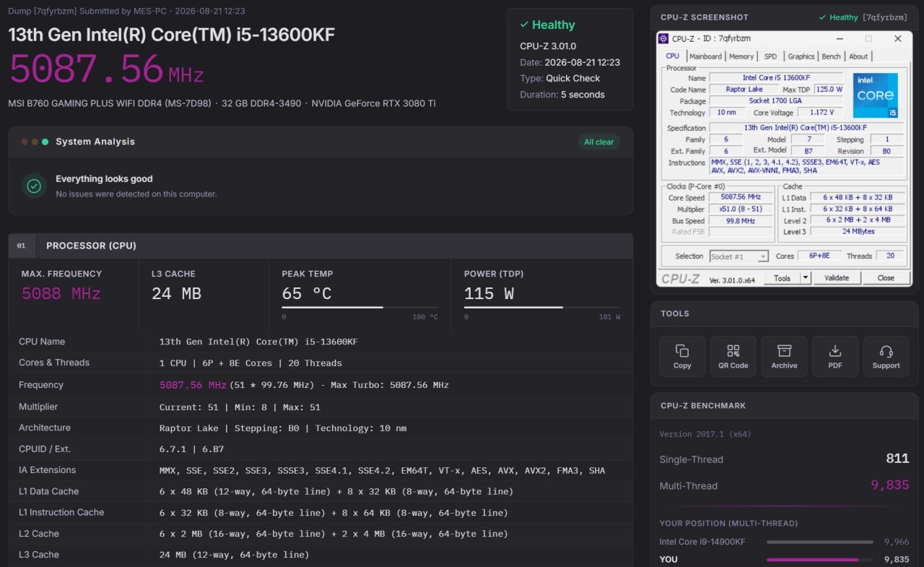Click the L3 Cache row value
Screen dimensions: 924x567
click(x=234, y=555)
